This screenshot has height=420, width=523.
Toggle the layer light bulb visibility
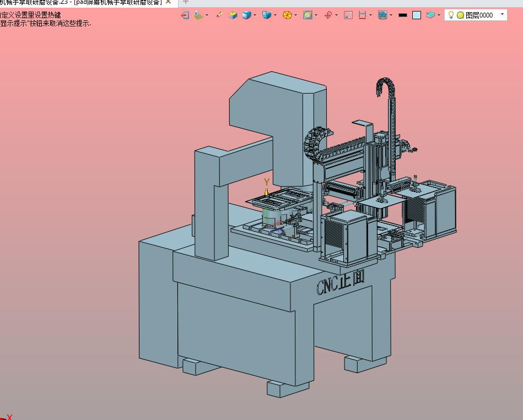(x=451, y=15)
